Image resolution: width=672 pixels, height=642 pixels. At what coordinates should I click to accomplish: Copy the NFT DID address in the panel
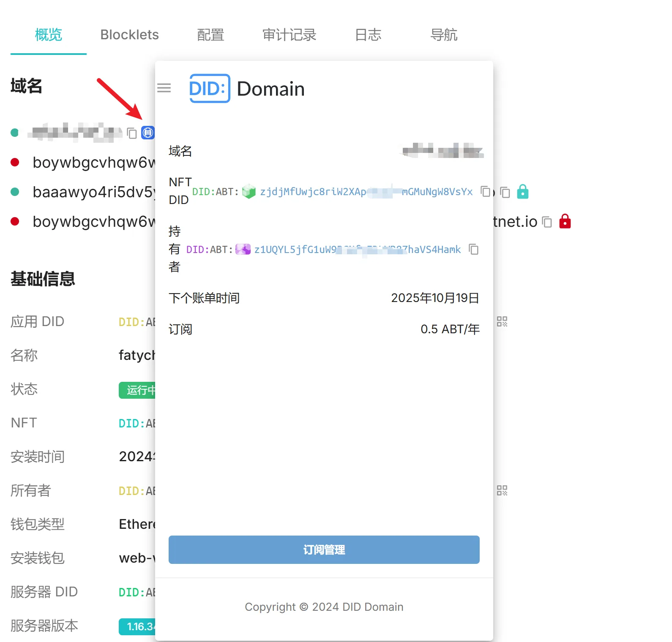[x=485, y=192]
